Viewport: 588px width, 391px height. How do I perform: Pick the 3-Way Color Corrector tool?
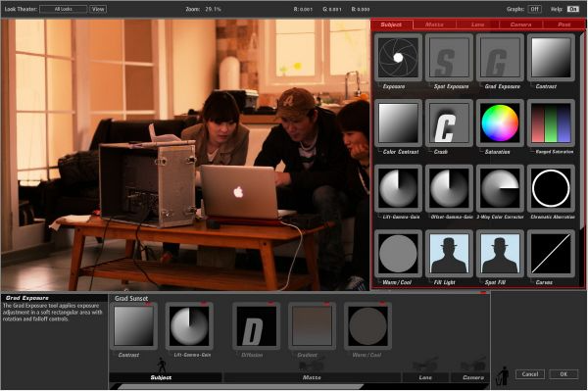500,188
